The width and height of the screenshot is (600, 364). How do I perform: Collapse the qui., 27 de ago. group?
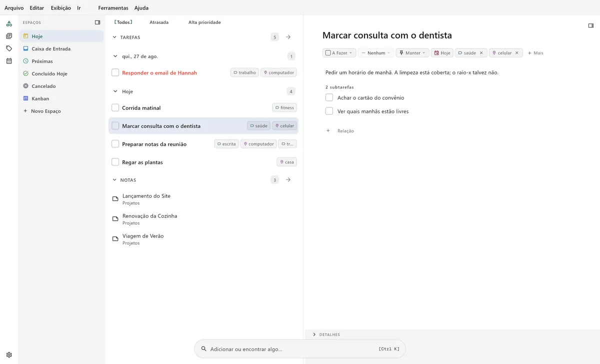115,56
